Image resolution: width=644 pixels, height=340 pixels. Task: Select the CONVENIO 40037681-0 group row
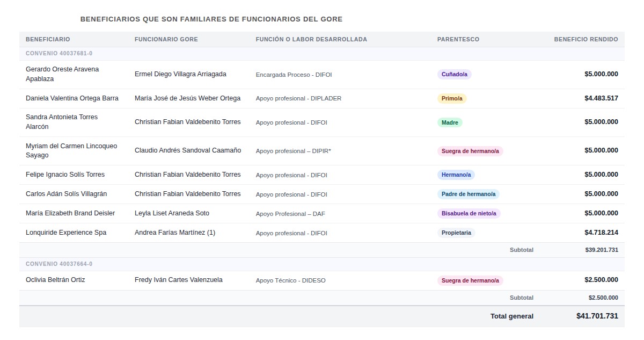coord(59,54)
